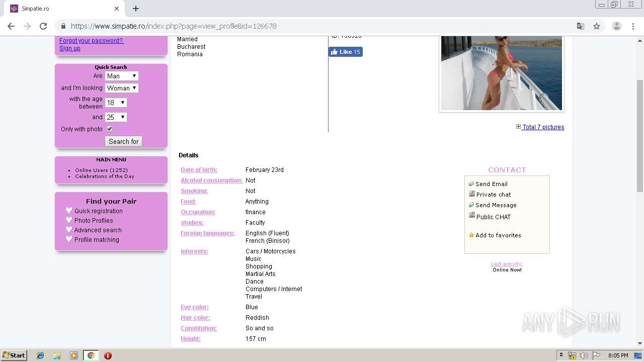Screen dimensions: 644x362
Task: Click the scrollbar down arrow
Action: click(640, 343)
